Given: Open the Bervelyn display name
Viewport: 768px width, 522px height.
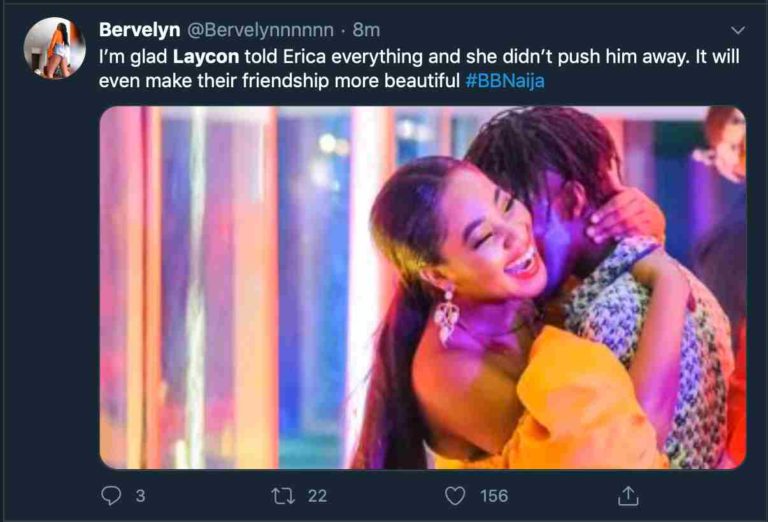Looking at the screenshot, I should click(x=140, y=30).
